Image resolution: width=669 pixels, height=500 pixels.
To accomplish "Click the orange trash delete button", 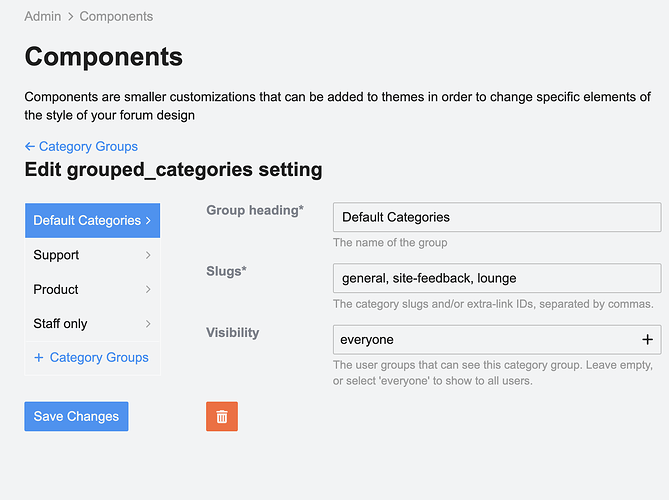I will (x=222, y=416).
